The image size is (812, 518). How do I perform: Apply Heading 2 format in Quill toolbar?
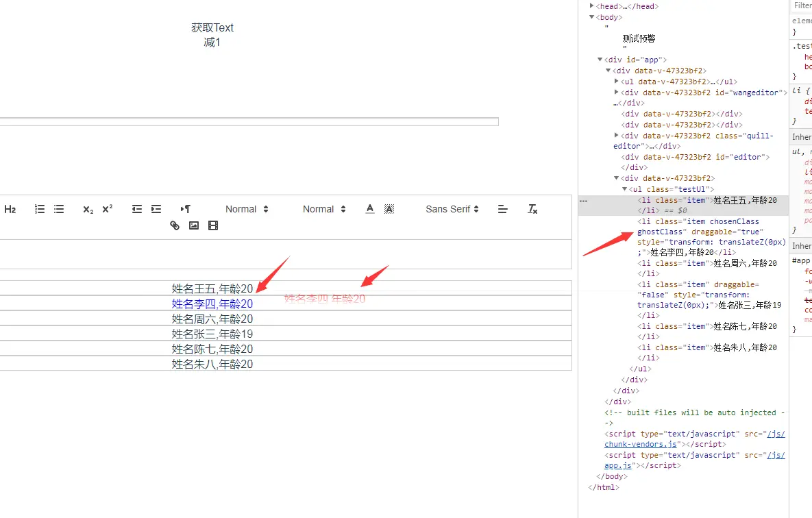10,209
